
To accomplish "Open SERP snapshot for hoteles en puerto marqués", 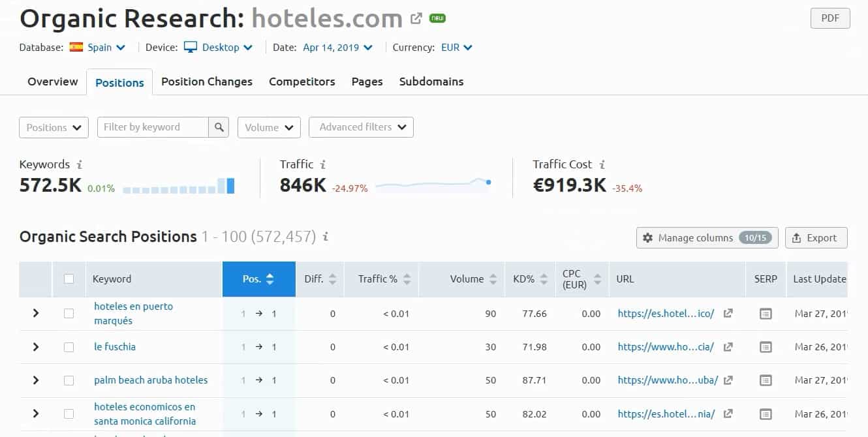I will 766,314.
